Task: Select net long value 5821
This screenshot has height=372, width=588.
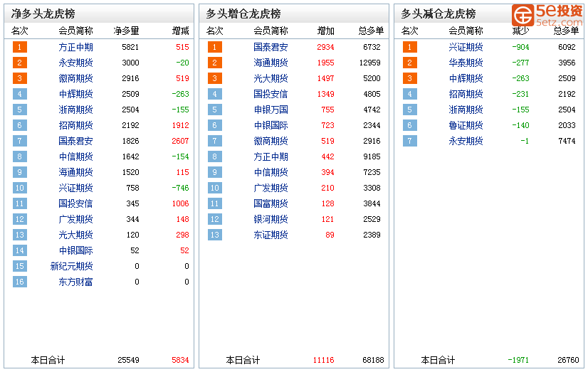Action: [x=130, y=47]
